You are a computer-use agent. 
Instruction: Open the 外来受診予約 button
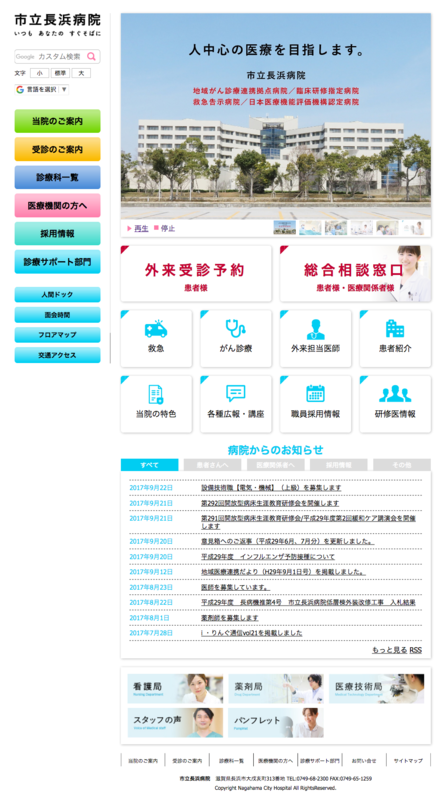[x=196, y=274]
